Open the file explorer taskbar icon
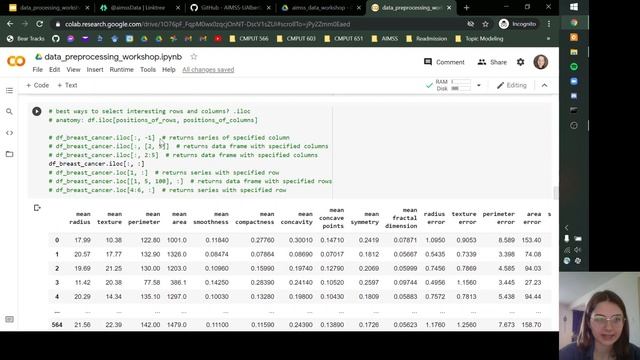640x360 pixels. tap(574, 52)
